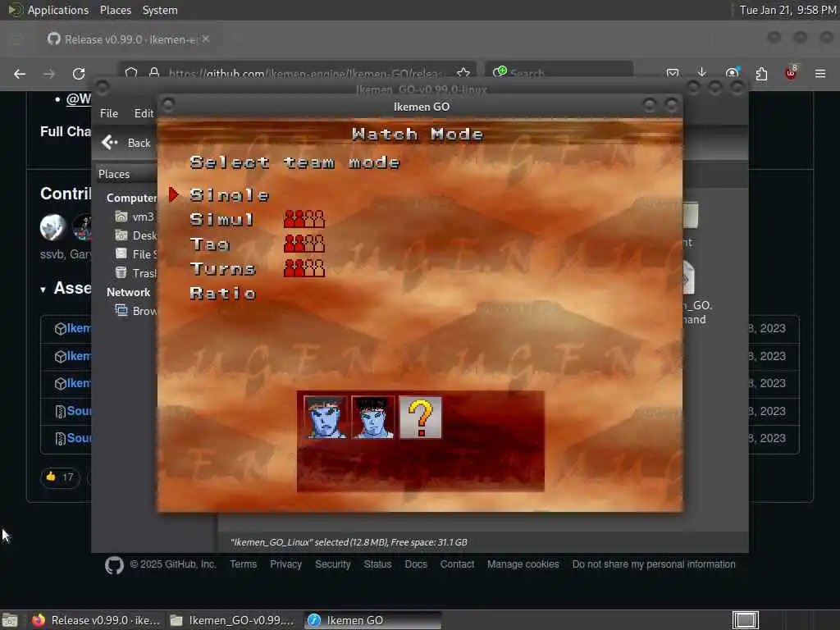Select Release v0.99.0 browser tab

[129, 39]
